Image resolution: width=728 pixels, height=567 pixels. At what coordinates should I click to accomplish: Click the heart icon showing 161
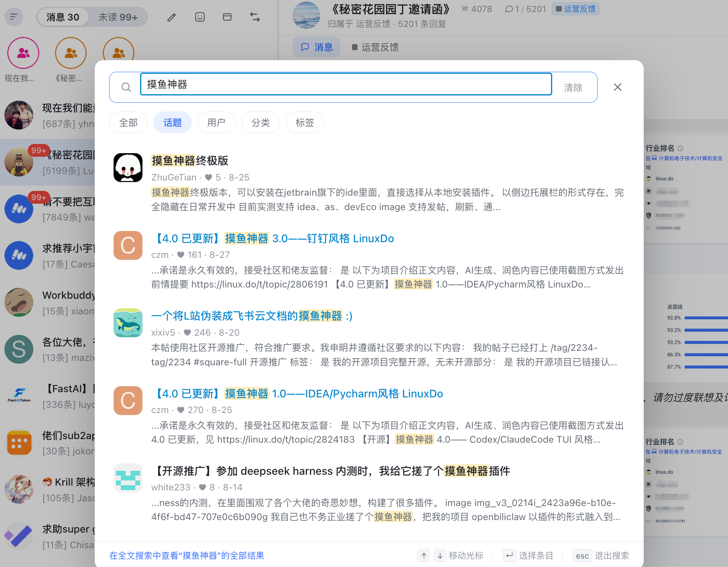[181, 255]
